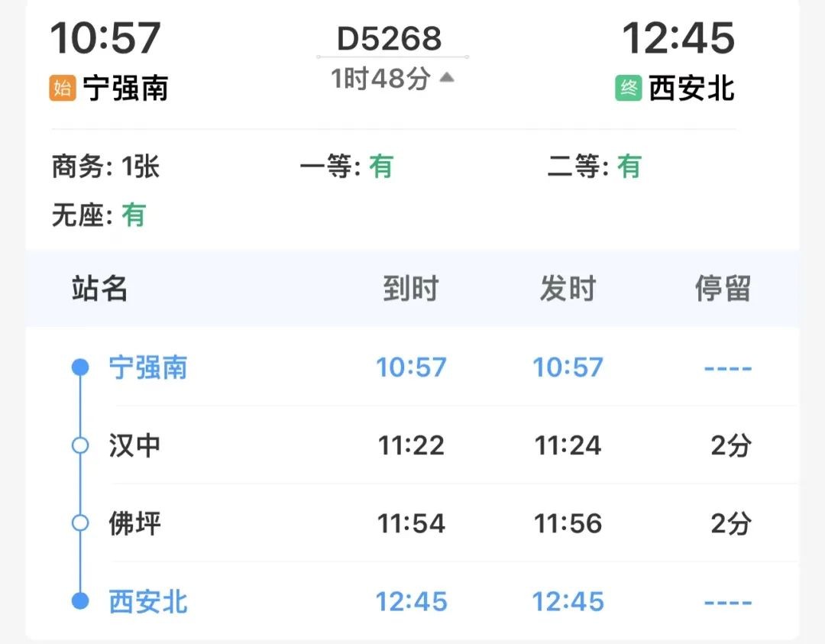Click the 发时 column header

tap(568, 289)
